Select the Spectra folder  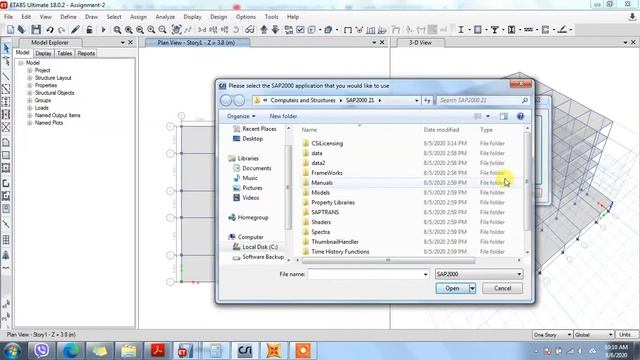pyautogui.click(x=320, y=232)
